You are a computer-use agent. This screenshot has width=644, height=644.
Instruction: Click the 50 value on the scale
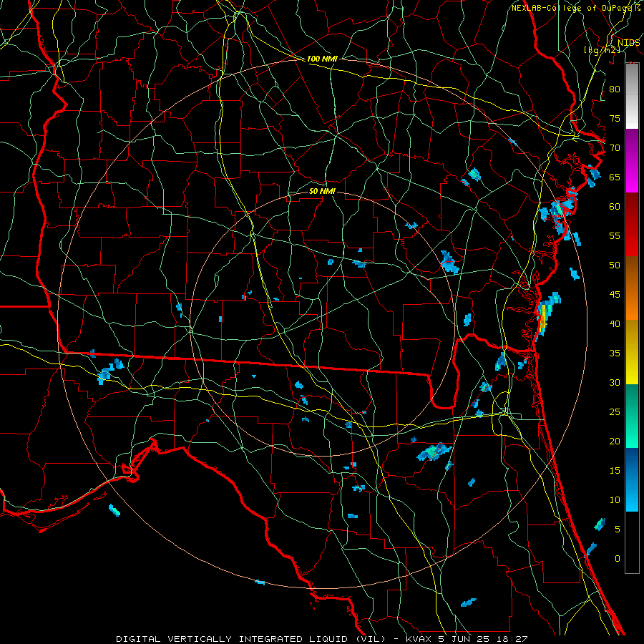pyautogui.click(x=615, y=265)
